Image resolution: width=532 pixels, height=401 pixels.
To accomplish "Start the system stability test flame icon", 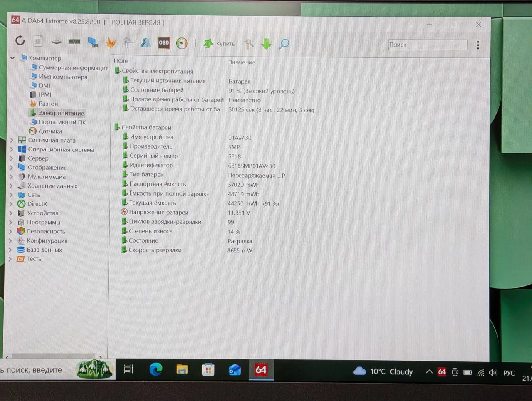I will [111, 42].
